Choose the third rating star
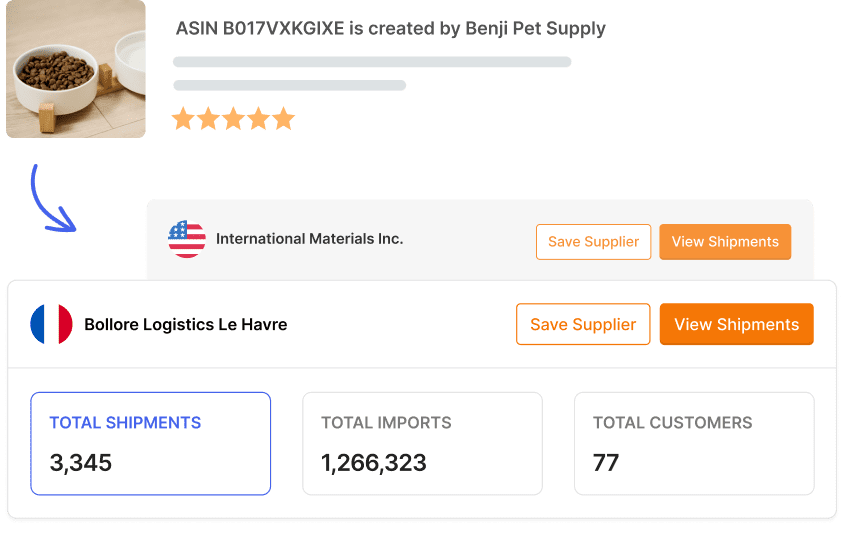 pyautogui.click(x=233, y=120)
